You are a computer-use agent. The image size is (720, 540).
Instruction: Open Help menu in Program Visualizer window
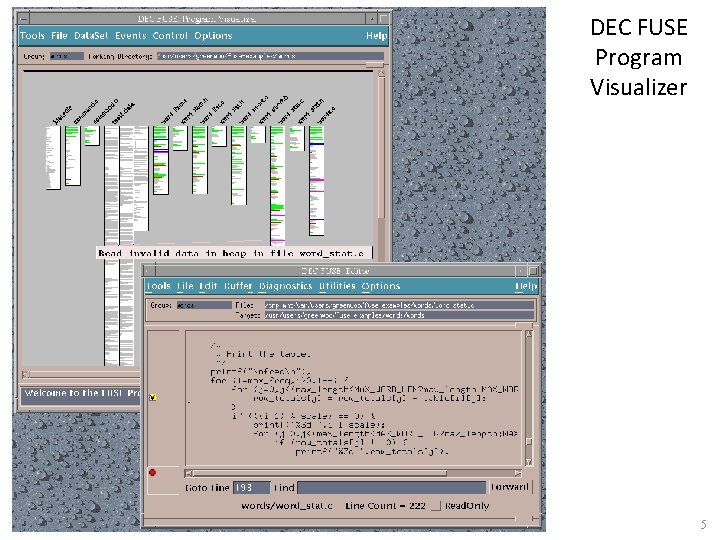[377, 36]
